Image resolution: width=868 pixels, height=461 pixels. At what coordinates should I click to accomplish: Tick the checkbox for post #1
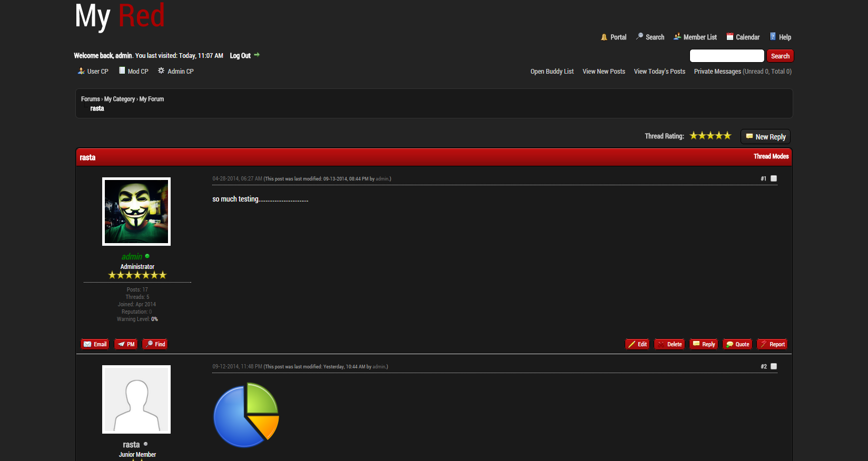[x=774, y=178]
